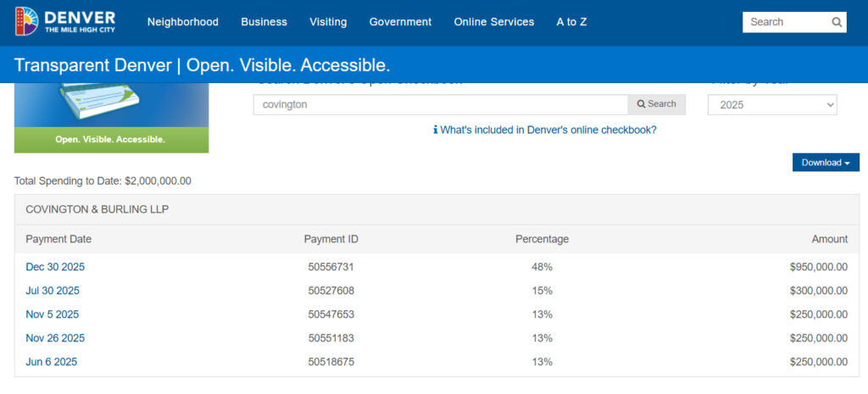Click the Transparent Denver page heading
868x394 pixels.
202,65
